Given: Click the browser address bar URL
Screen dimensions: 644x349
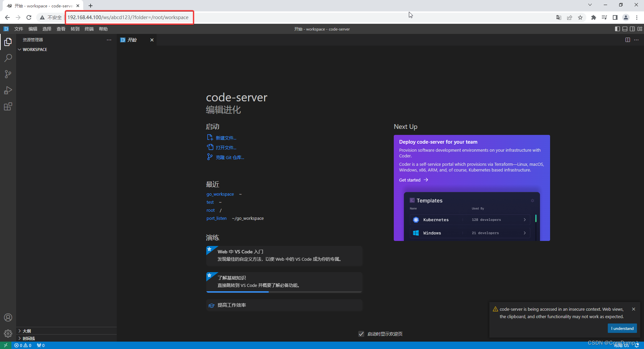Looking at the screenshot, I should pyautogui.click(x=128, y=17).
